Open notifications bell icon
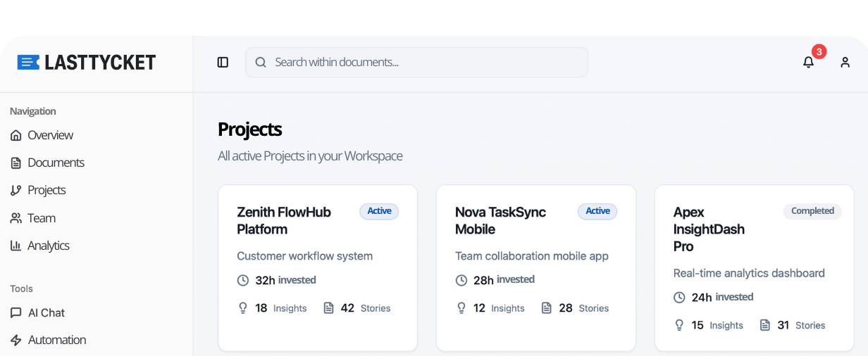Viewport: 868px width, 356px height. pyautogui.click(x=808, y=63)
